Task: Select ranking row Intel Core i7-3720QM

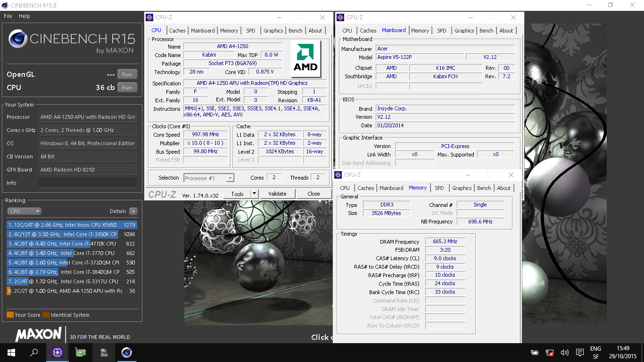Action: coord(72,263)
